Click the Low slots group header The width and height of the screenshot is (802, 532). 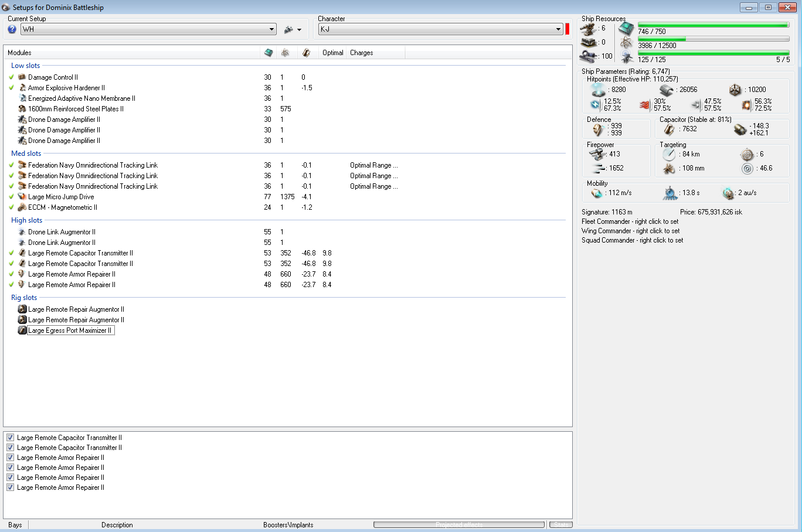pyautogui.click(x=26, y=66)
